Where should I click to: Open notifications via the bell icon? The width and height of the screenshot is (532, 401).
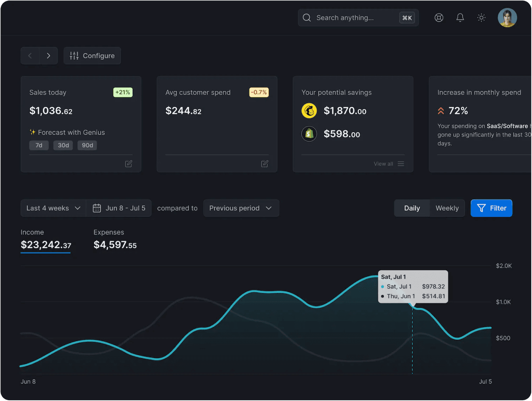tap(460, 17)
